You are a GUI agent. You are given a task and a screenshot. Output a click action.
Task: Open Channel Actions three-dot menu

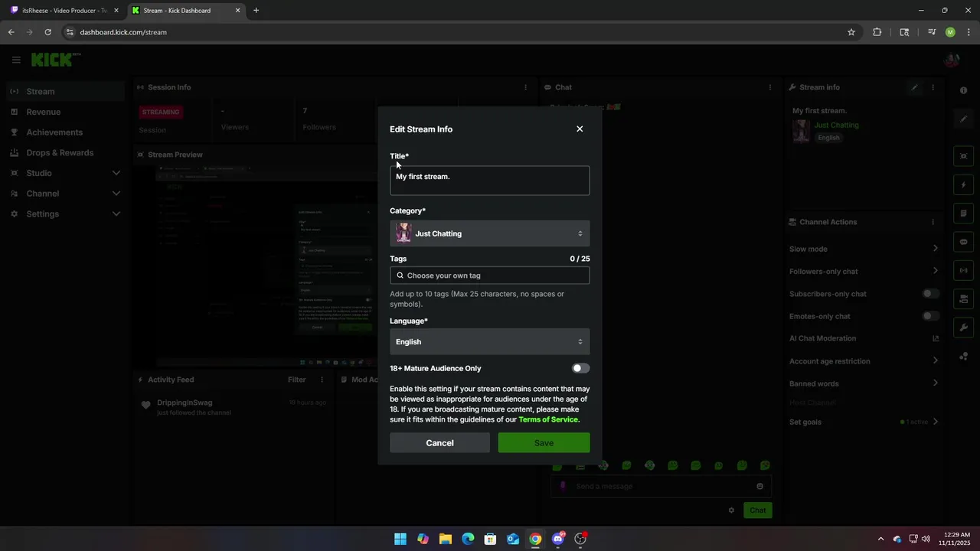(x=933, y=222)
